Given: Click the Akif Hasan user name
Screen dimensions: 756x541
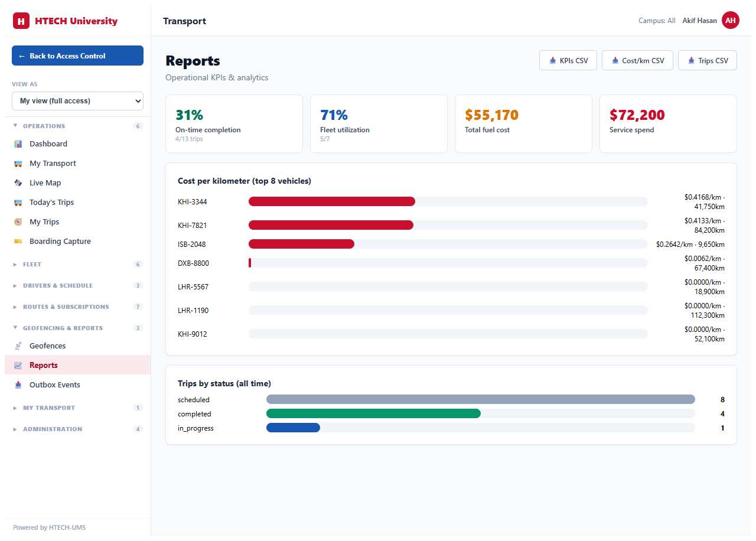Looking at the screenshot, I should [x=699, y=21].
